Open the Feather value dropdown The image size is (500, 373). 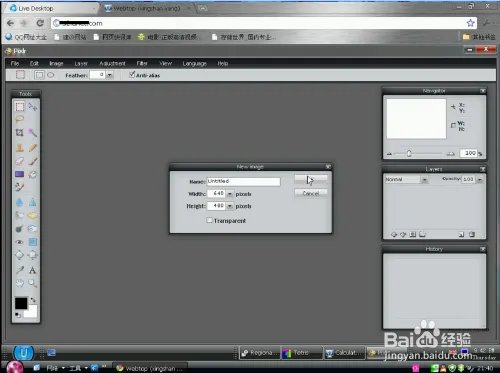coord(109,75)
